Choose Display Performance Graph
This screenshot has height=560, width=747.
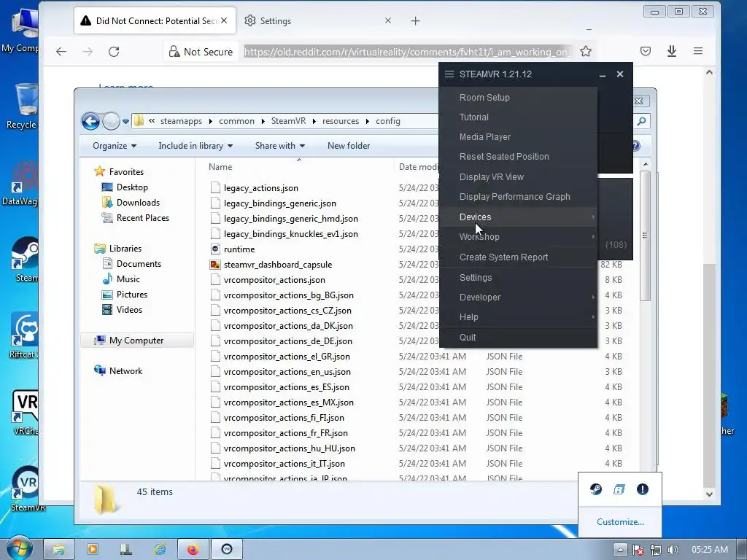click(519, 197)
